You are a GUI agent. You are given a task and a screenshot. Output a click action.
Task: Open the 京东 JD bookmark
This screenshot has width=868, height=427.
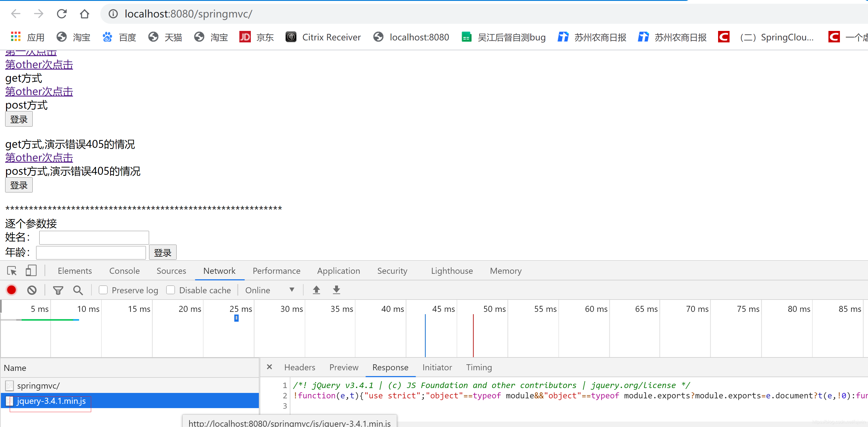257,37
